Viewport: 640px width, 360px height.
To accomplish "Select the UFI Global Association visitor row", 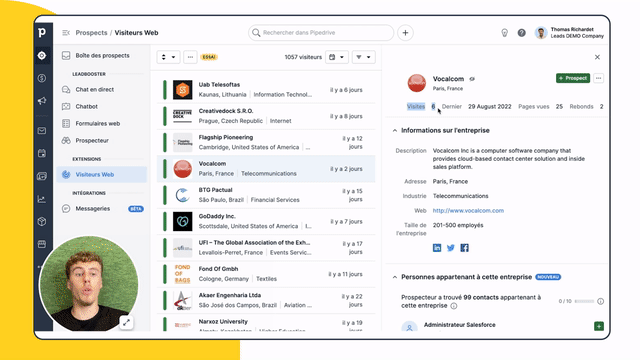I will click(x=266, y=248).
